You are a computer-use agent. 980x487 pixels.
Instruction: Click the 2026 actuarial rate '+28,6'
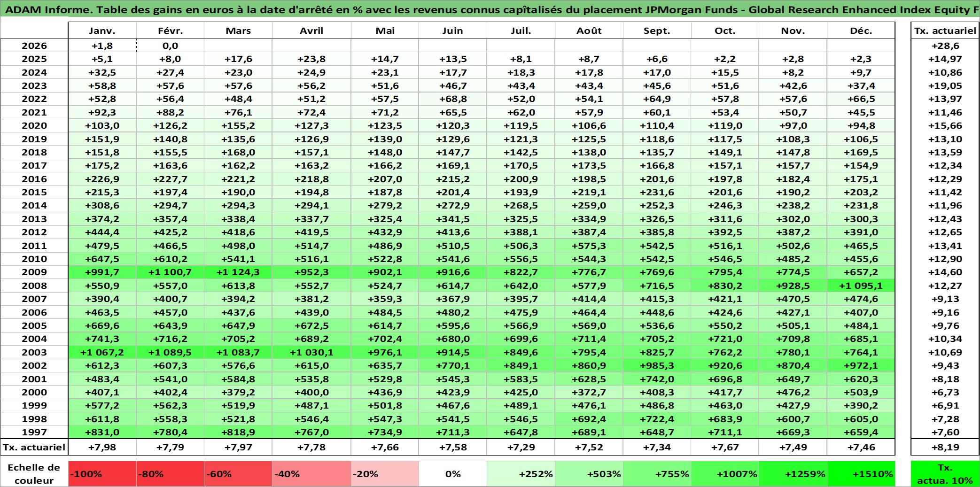pyautogui.click(x=945, y=46)
